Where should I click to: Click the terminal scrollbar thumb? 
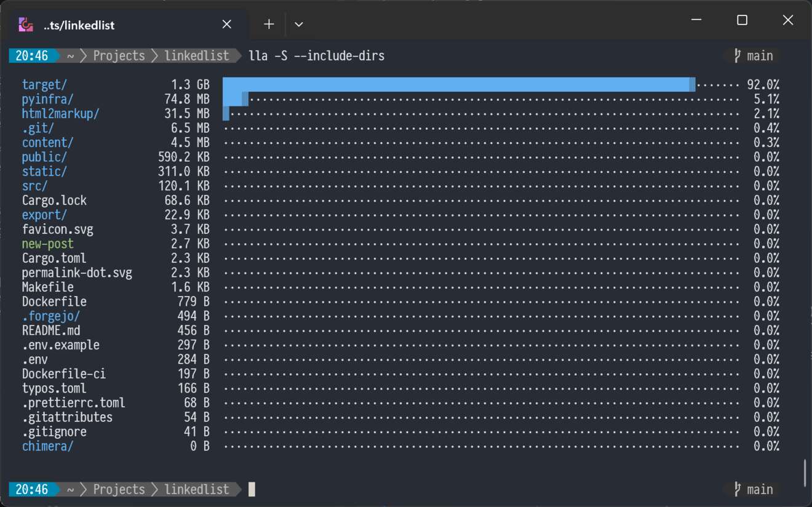click(x=805, y=472)
